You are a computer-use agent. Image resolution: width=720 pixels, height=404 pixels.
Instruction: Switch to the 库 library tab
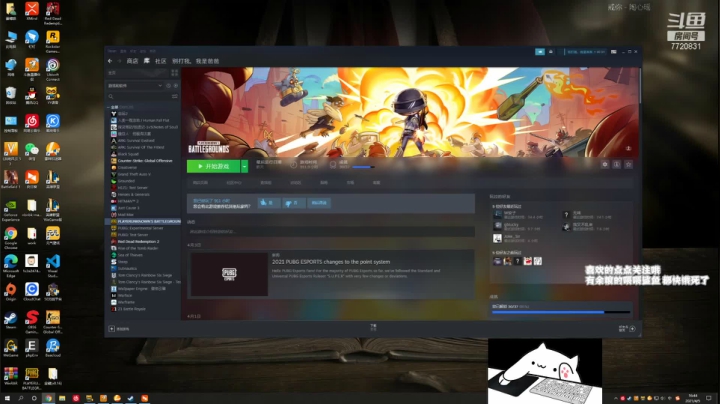[x=146, y=61]
